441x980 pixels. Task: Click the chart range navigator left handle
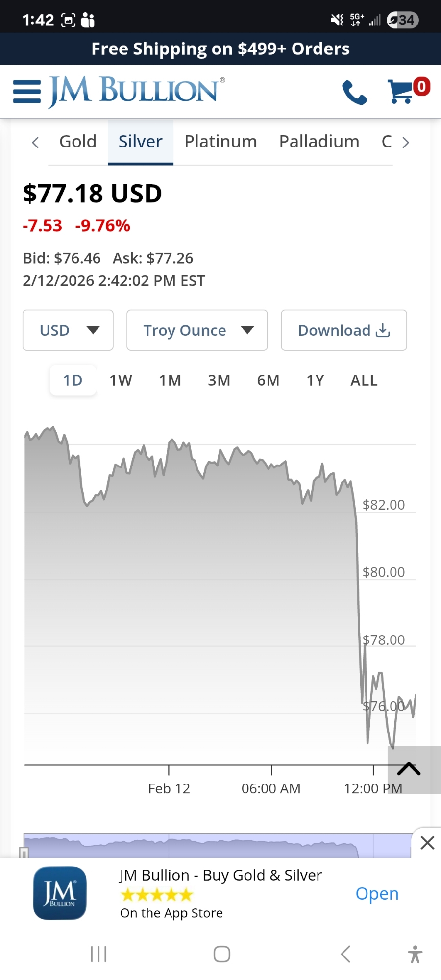tap(24, 853)
